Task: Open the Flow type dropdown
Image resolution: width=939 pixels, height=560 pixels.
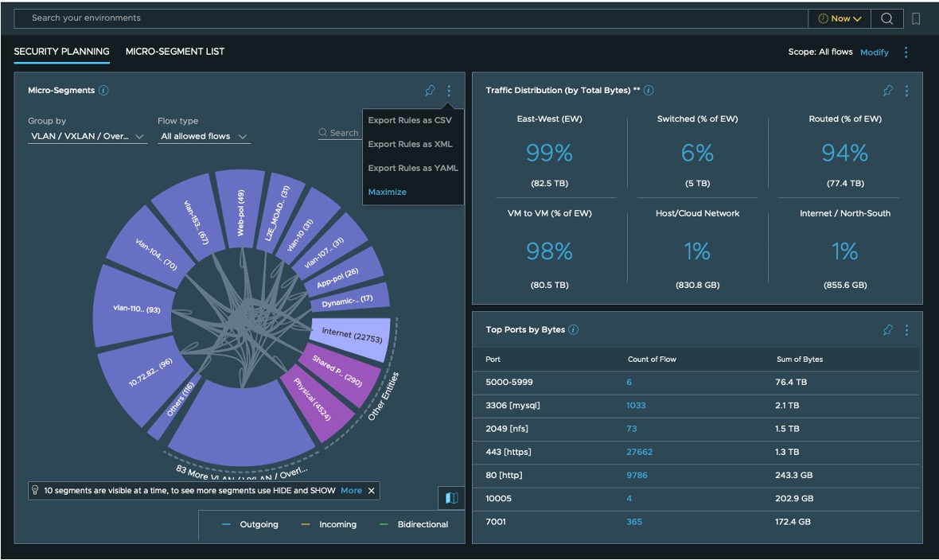Action: pos(203,137)
